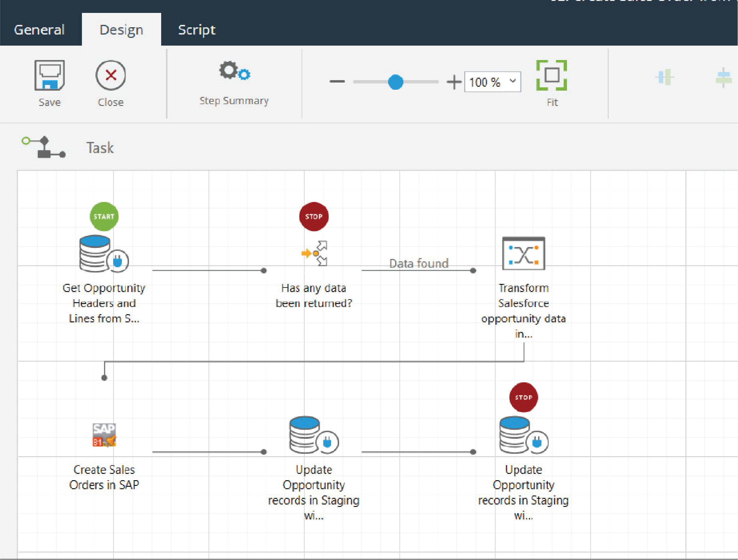Click the green START marker
738x560 pixels.
coord(104,216)
